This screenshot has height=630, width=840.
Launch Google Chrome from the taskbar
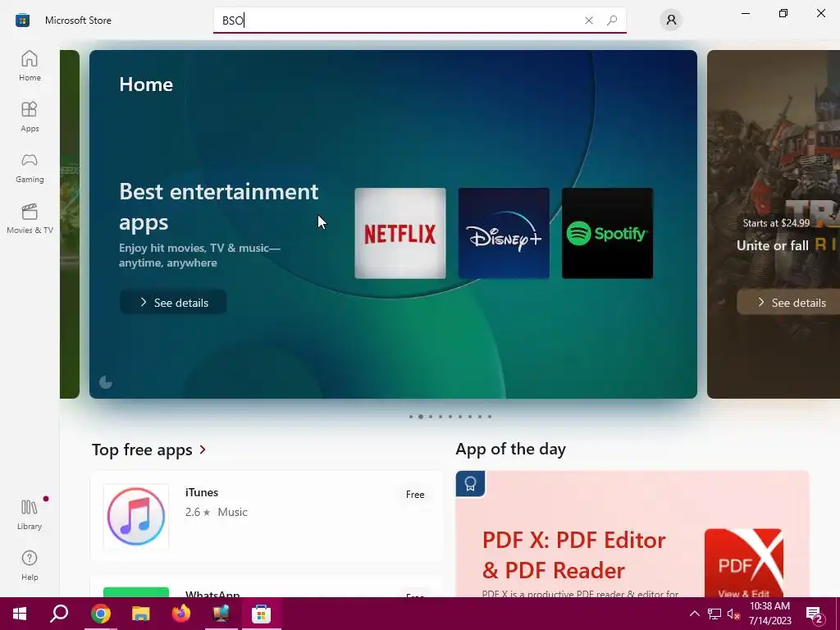point(100,614)
